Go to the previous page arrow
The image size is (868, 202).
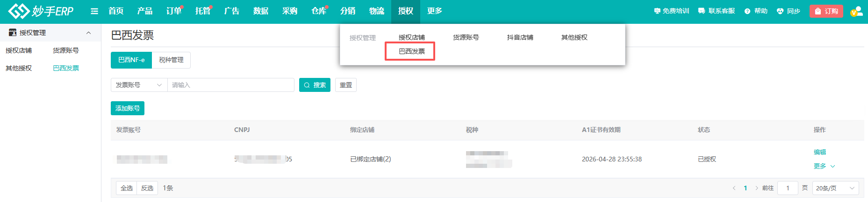pyautogui.click(x=734, y=188)
